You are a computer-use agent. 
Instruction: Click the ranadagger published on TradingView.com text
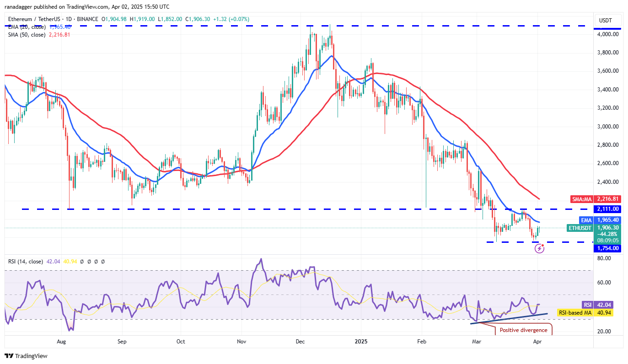pos(87,6)
